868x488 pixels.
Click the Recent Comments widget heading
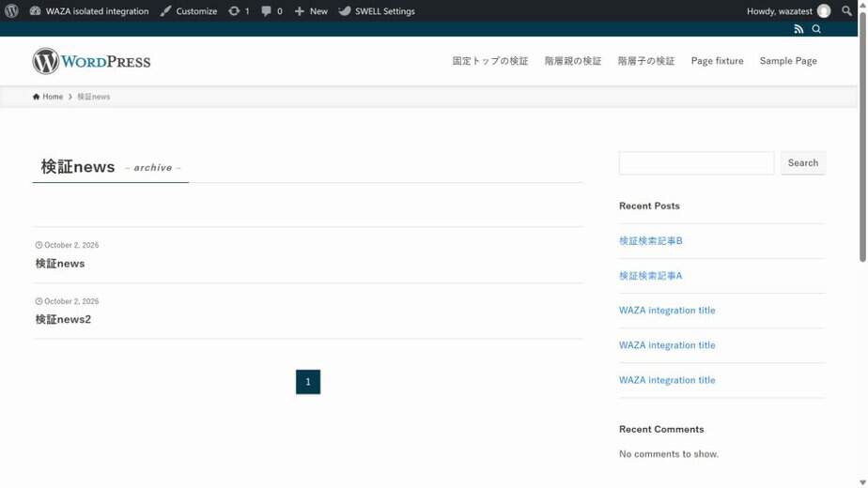661,430
